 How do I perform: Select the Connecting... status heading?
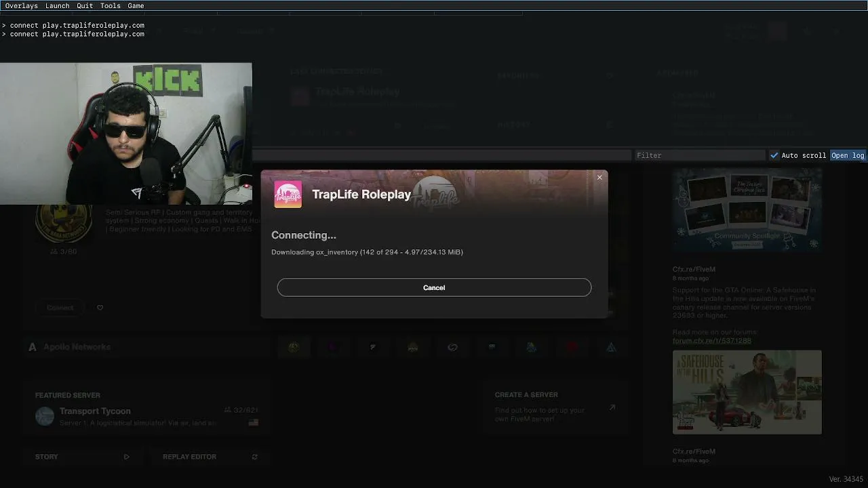(304, 235)
